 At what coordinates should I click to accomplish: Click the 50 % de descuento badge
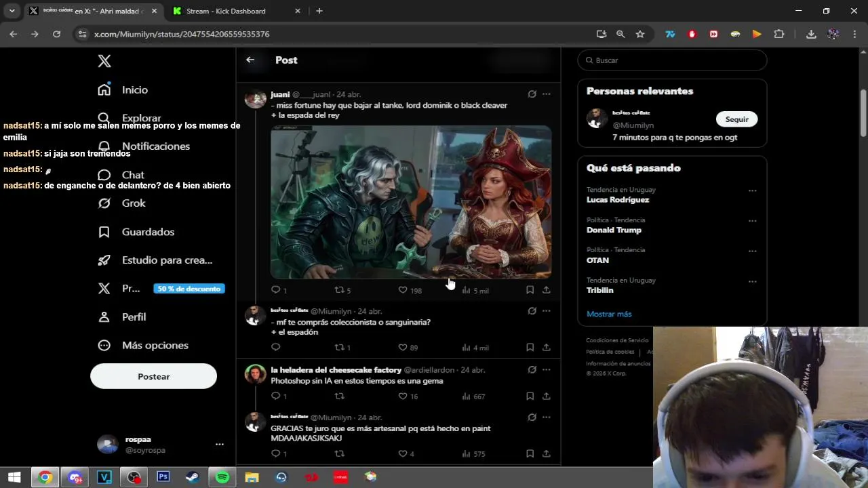189,289
